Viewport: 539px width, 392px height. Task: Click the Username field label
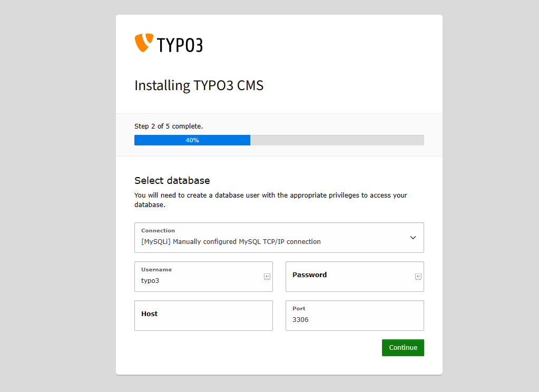point(156,269)
